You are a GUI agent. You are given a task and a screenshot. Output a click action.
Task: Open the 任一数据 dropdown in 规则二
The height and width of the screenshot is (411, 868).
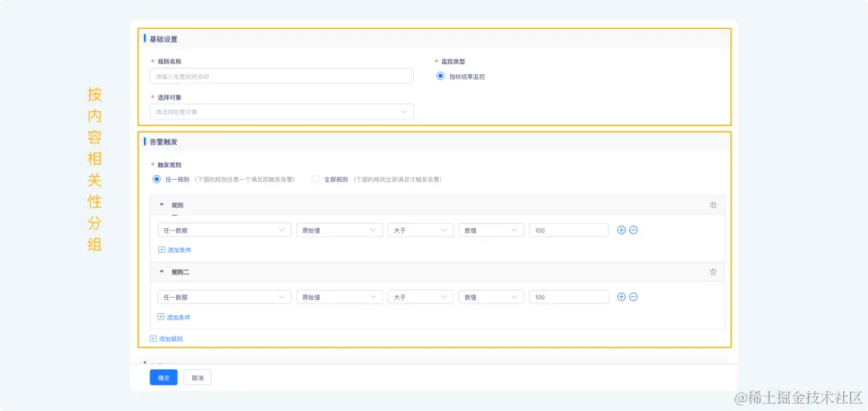coord(224,297)
